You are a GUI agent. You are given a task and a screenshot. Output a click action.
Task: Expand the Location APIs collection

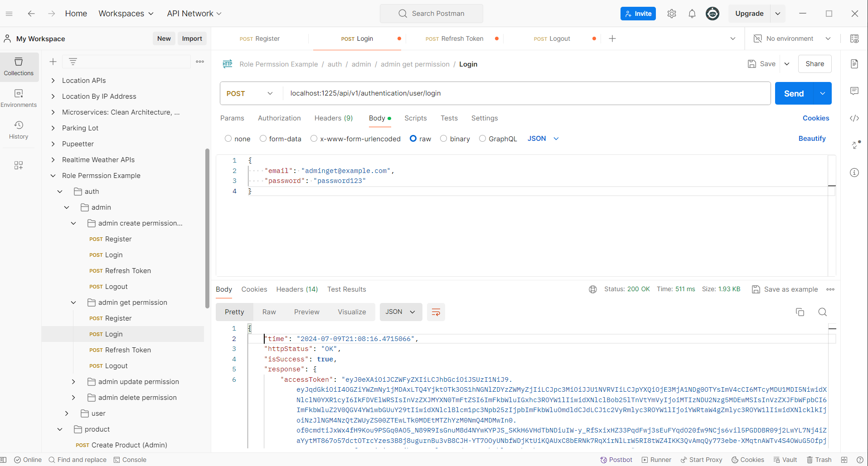point(53,81)
